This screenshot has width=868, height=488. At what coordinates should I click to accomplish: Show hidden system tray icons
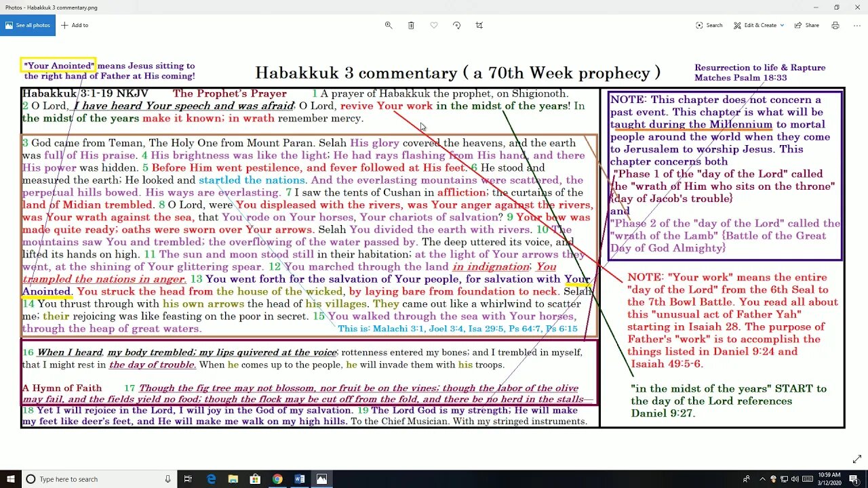[762, 479]
